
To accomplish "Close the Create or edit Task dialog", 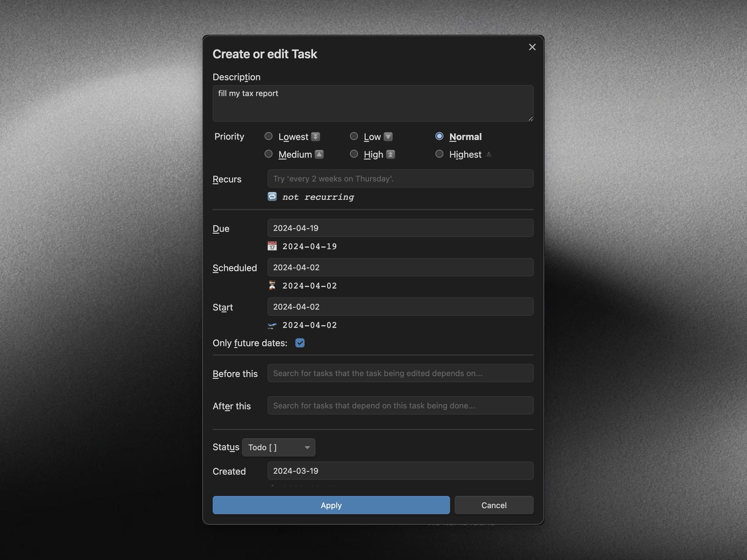I will pyautogui.click(x=532, y=47).
